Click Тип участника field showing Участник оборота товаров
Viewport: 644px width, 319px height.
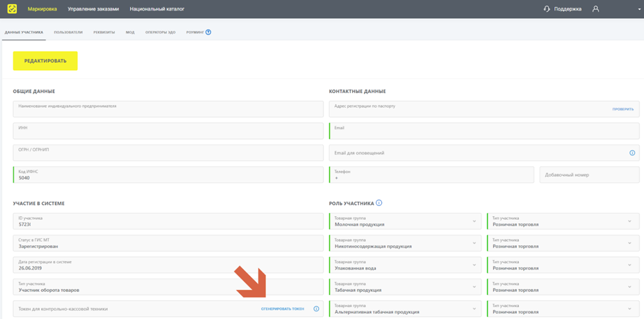tap(168, 287)
